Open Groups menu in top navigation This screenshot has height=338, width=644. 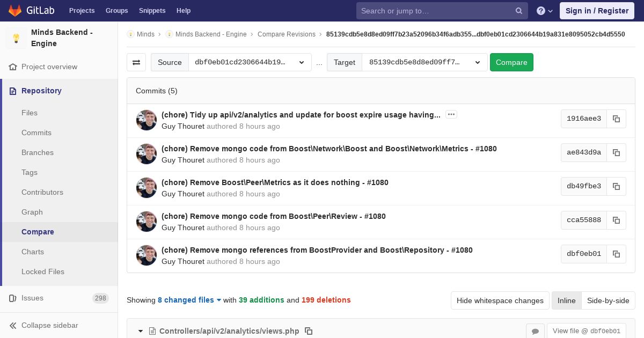point(116,11)
